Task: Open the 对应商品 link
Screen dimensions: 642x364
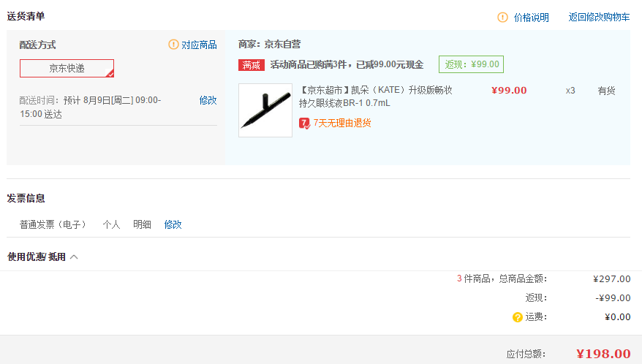Action: point(199,45)
